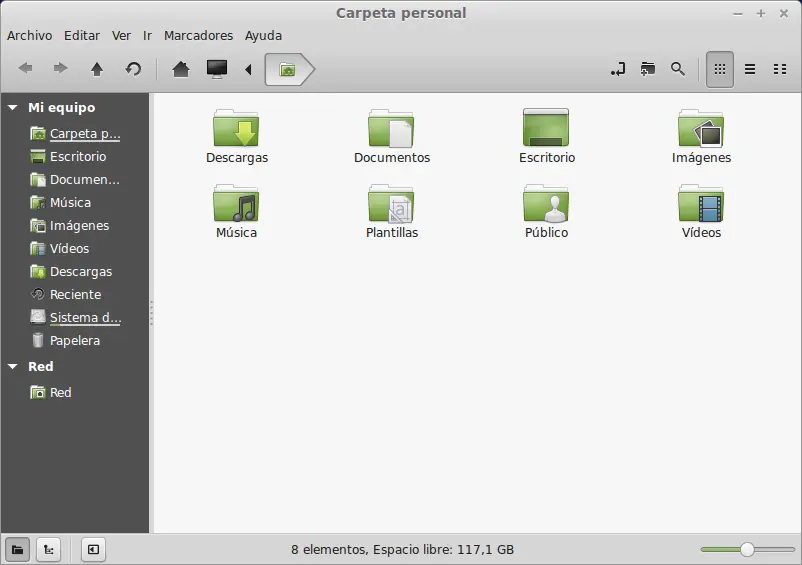
Task: Open Sistema de archivos in the sidebar
Action: (x=75, y=318)
